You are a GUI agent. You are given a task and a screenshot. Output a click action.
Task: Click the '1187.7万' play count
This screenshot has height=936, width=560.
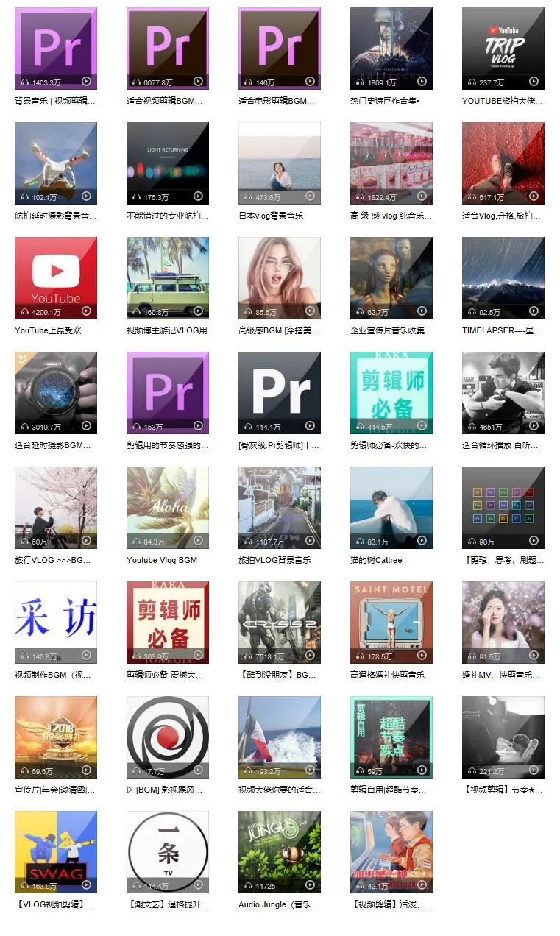pyautogui.click(x=270, y=542)
